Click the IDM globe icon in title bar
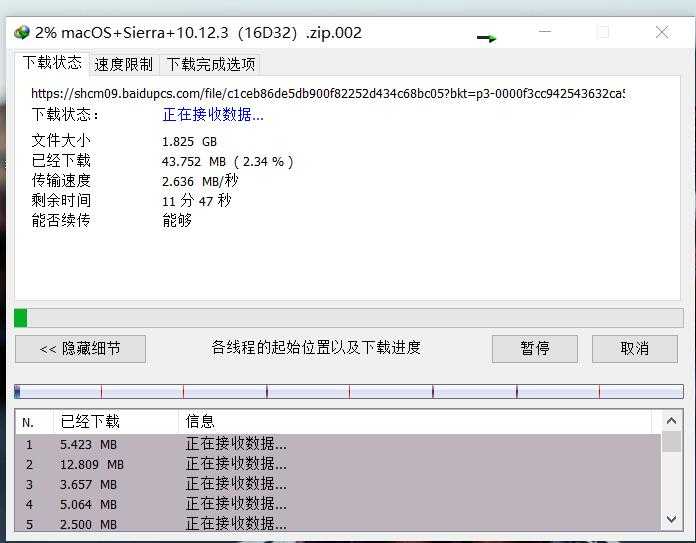696x543 pixels. pos(22,32)
